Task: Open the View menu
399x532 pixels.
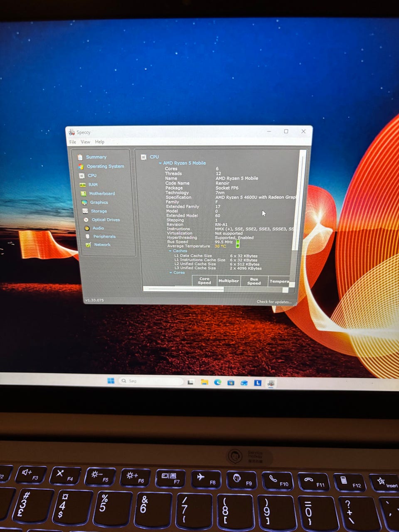Action: point(85,142)
